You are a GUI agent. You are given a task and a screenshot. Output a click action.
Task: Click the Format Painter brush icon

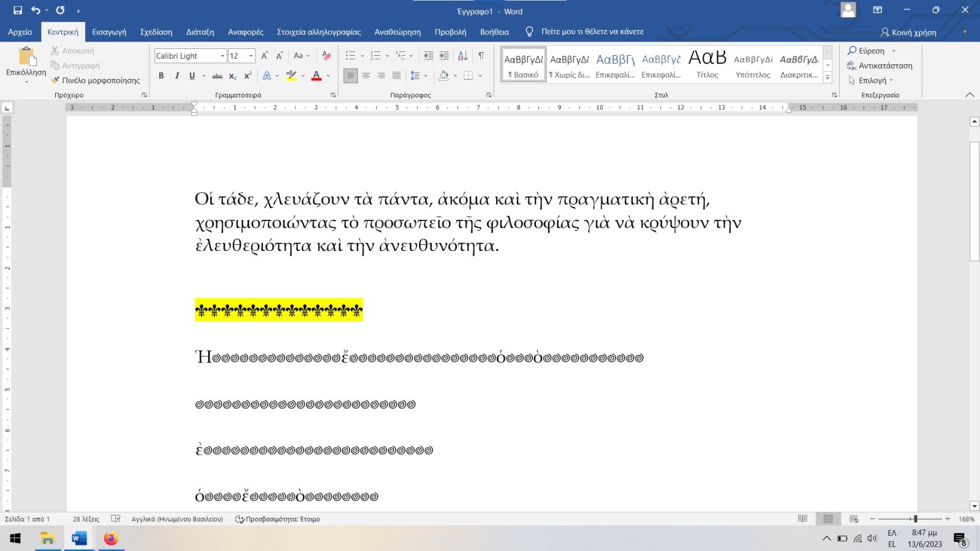point(56,80)
